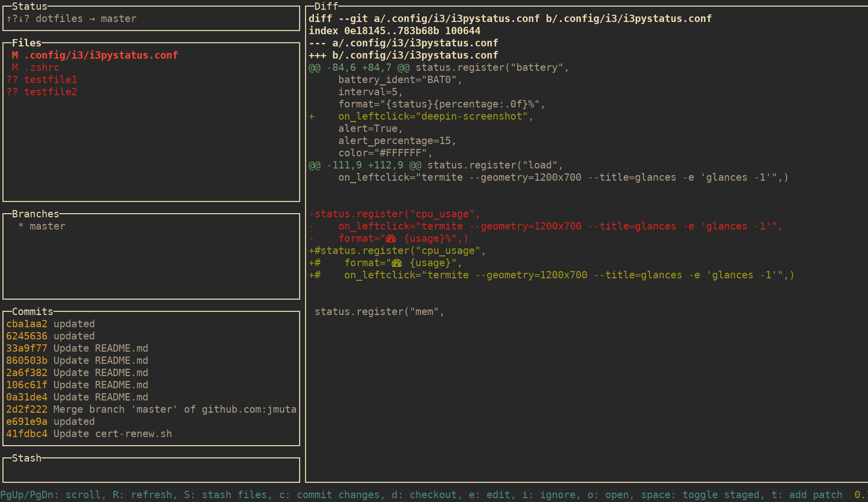Click the palette emoji in the removed format line

[x=391, y=238]
